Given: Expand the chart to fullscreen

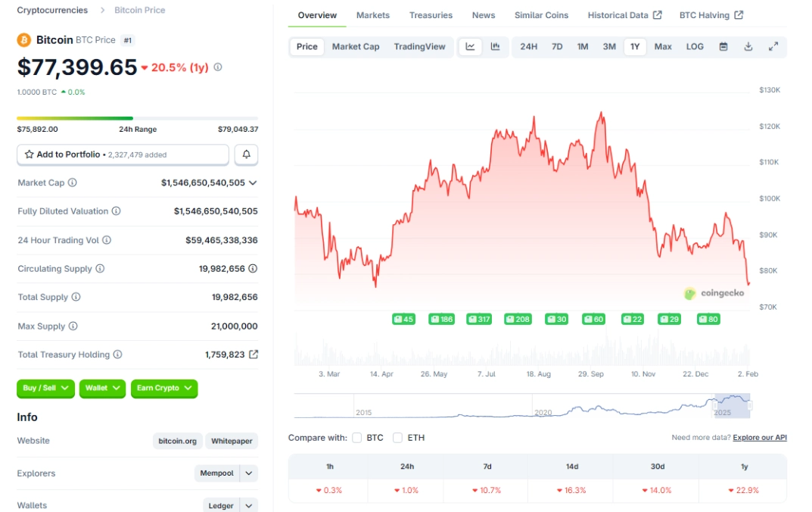Looking at the screenshot, I should pos(773,46).
